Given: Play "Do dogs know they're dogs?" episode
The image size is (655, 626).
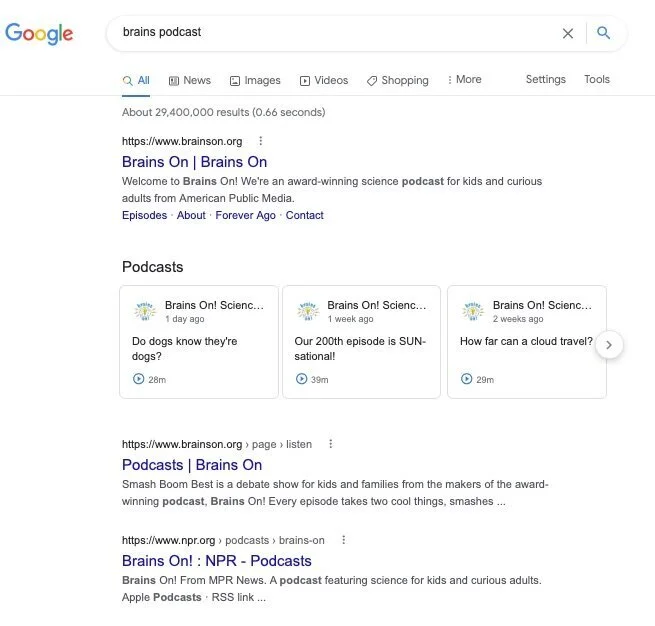Looking at the screenshot, I should pyautogui.click(x=138, y=379).
